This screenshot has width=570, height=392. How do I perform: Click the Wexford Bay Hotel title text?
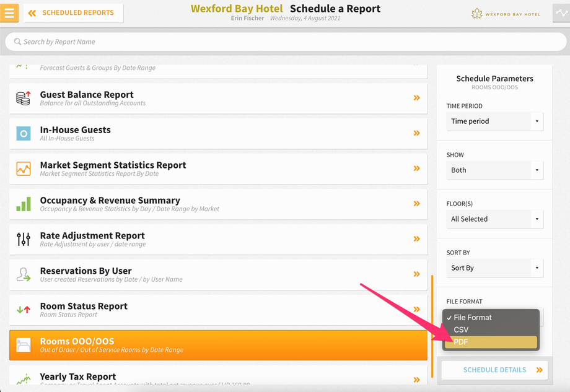tap(237, 8)
